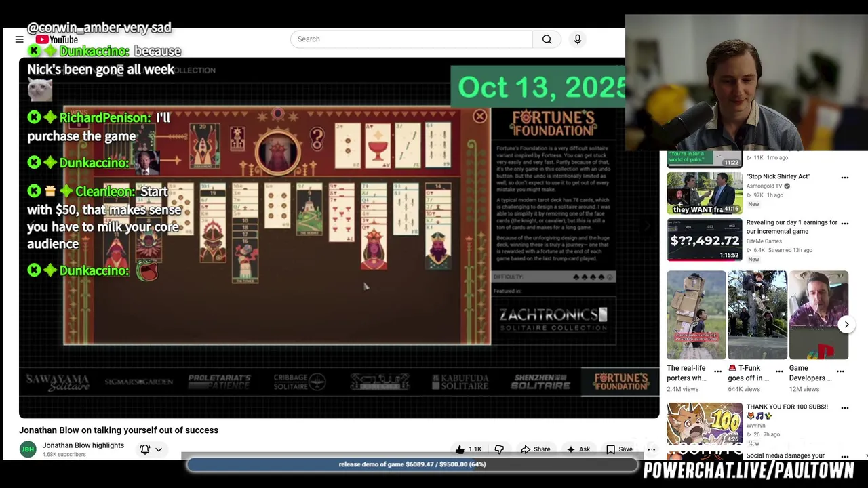Click the "12M views" text

[x=804, y=389]
